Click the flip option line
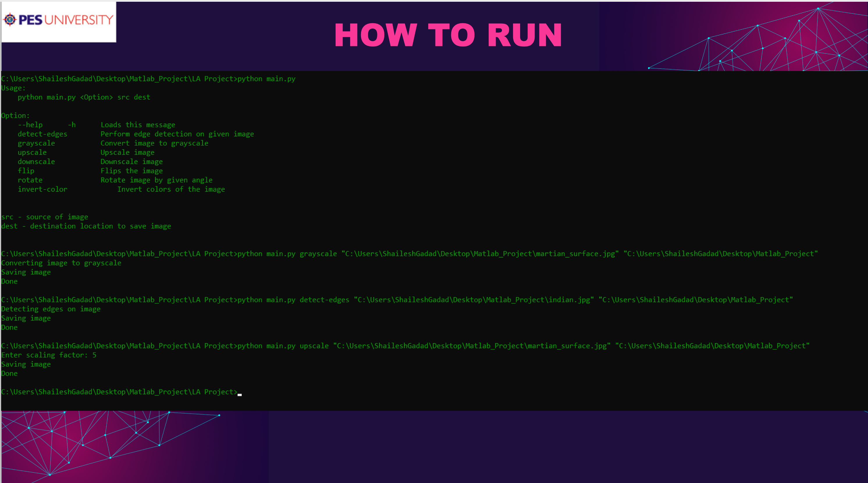 pyautogui.click(x=26, y=171)
